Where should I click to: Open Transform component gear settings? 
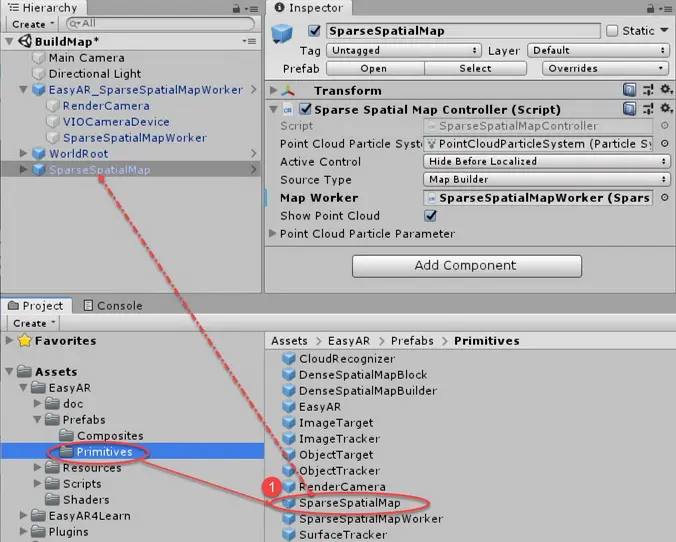pos(666,89)
